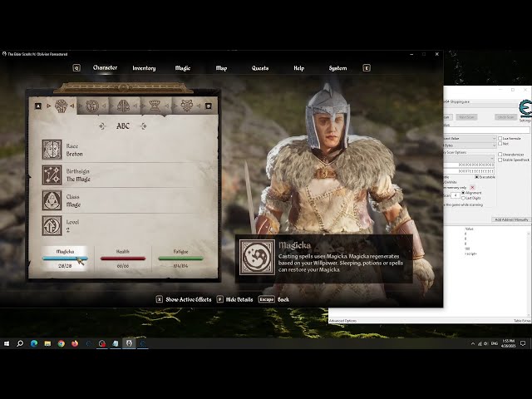Screen dimensions: 532x399
Task: Select the Magicka bar
Action: 65,259
